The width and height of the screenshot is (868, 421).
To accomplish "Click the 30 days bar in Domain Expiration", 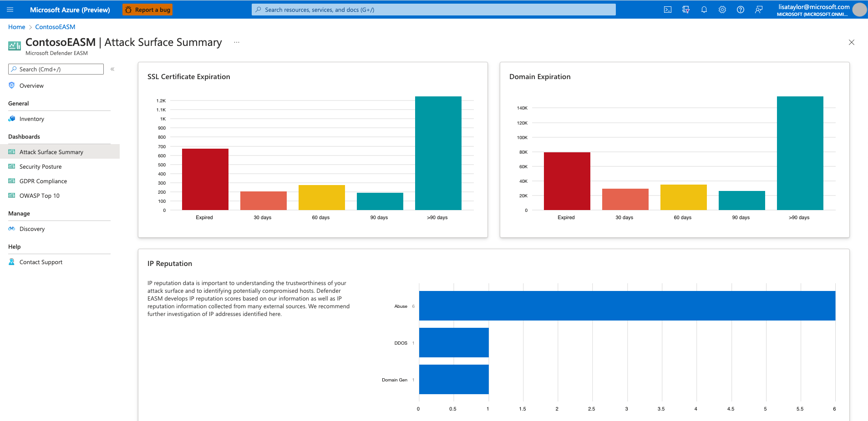I will point(625,199).
